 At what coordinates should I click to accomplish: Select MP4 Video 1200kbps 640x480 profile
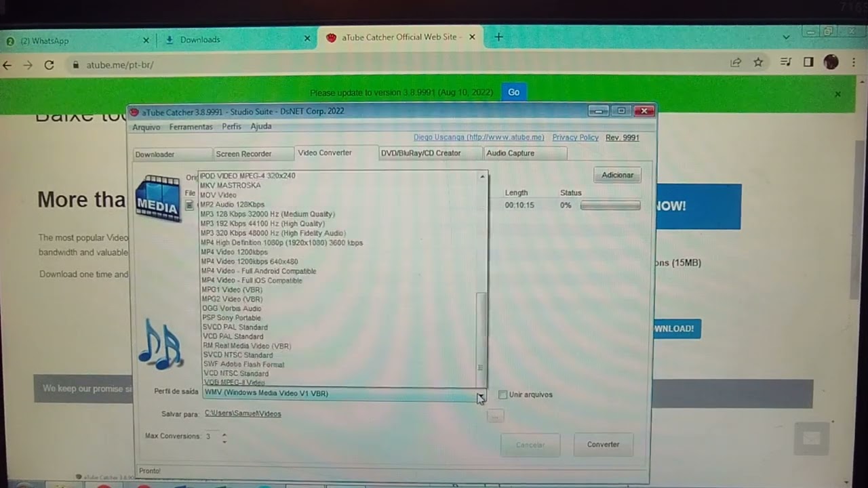click(x=250, y=262)
